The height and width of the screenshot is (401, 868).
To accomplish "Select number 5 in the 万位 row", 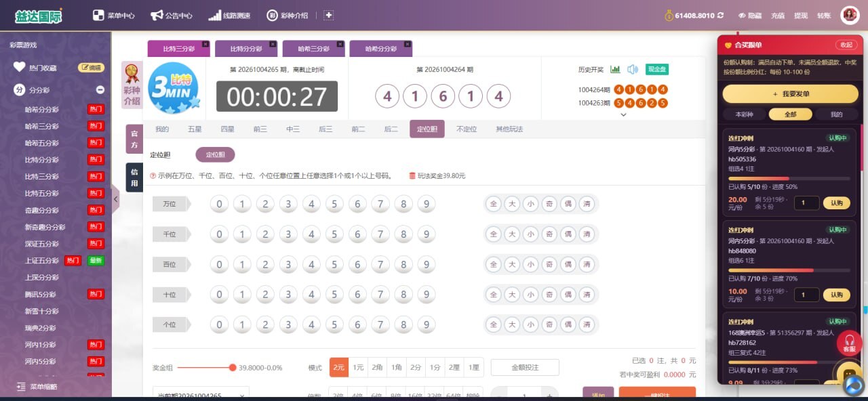I will [x=334, y=204].
